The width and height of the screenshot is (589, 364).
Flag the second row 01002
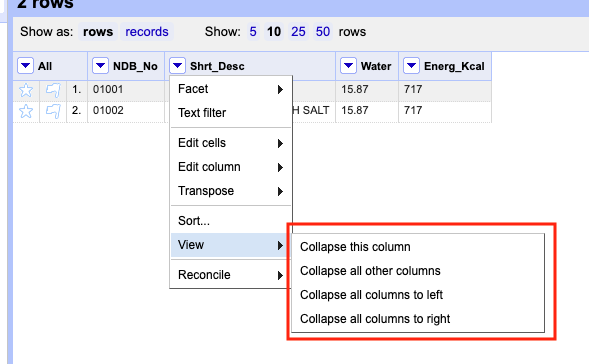tap(53, 111)
